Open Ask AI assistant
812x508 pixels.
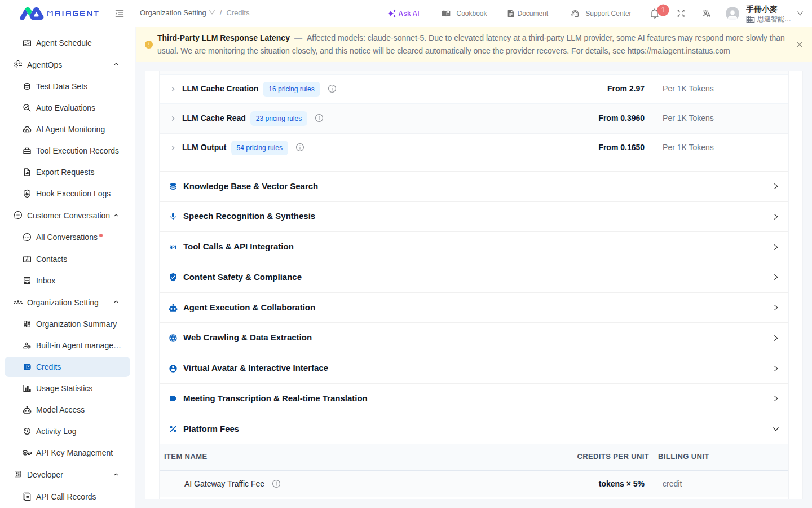(x=404, y=14)
